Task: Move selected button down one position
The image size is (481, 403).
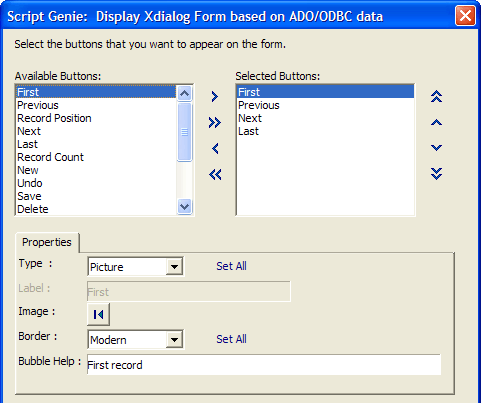Action: tap(436, 148)
